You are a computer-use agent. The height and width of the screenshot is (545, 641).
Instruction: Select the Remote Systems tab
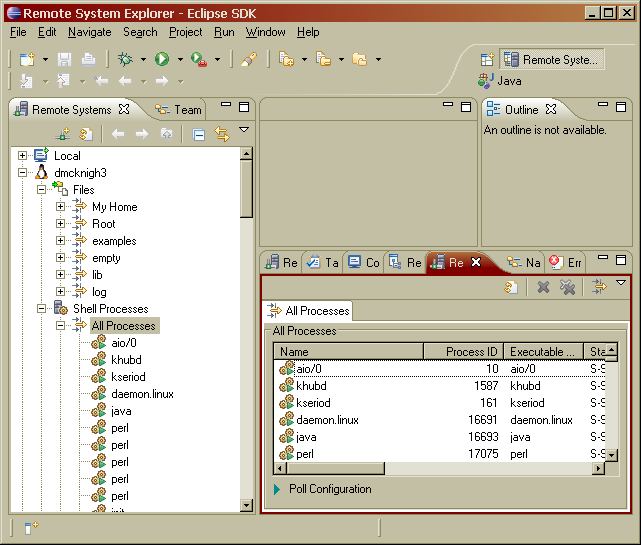click(72, 110)
